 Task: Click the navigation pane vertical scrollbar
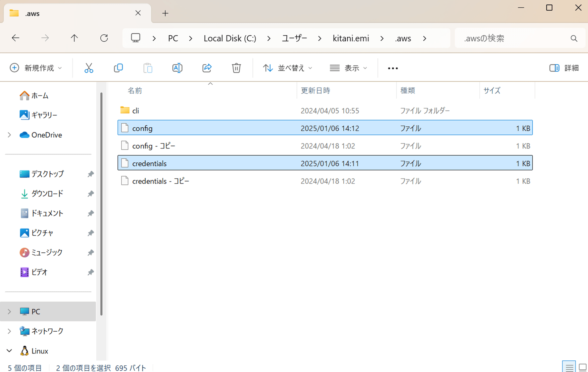coord(101,204)
